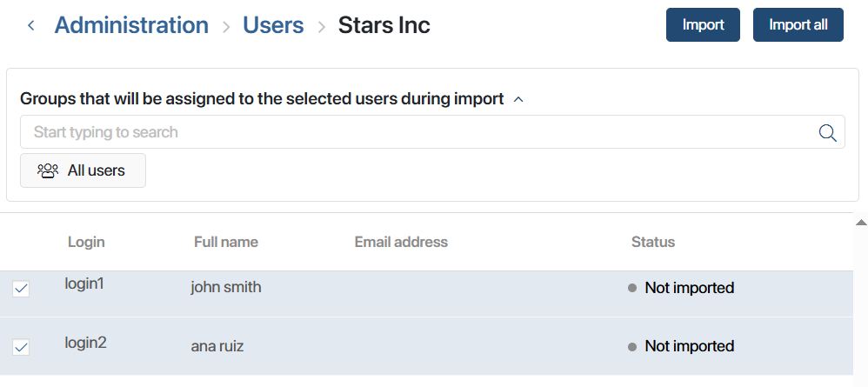Click the Status column header

pos(653,242)
